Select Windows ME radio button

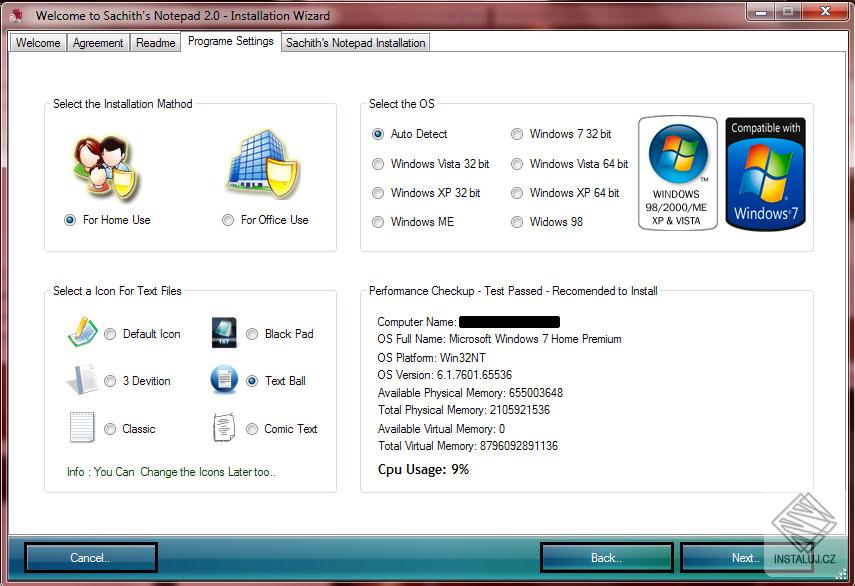(x=378, y=222)
